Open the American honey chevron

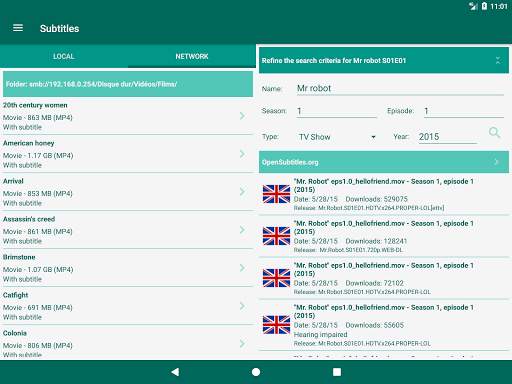point(242,154)
